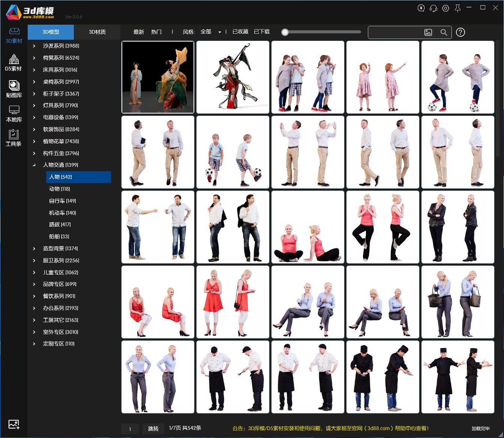The width and height of the screenshot is (504, 438).
Task: Expand the 灯具系列 category arrow
Action: click(x=34, y=106)
